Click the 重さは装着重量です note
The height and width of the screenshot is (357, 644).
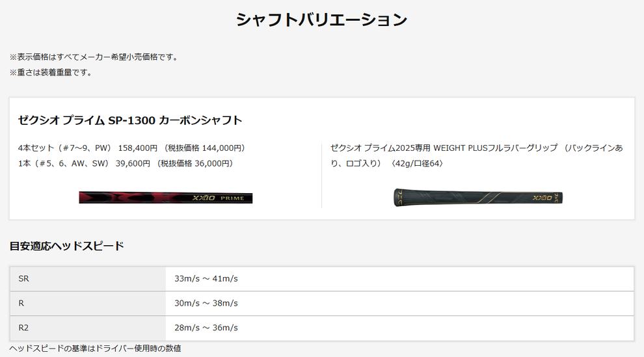point(52,73)
